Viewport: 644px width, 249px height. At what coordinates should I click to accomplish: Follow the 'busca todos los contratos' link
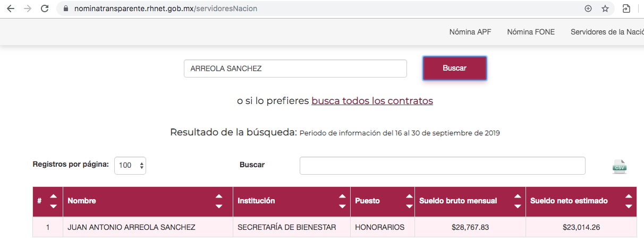372,101
